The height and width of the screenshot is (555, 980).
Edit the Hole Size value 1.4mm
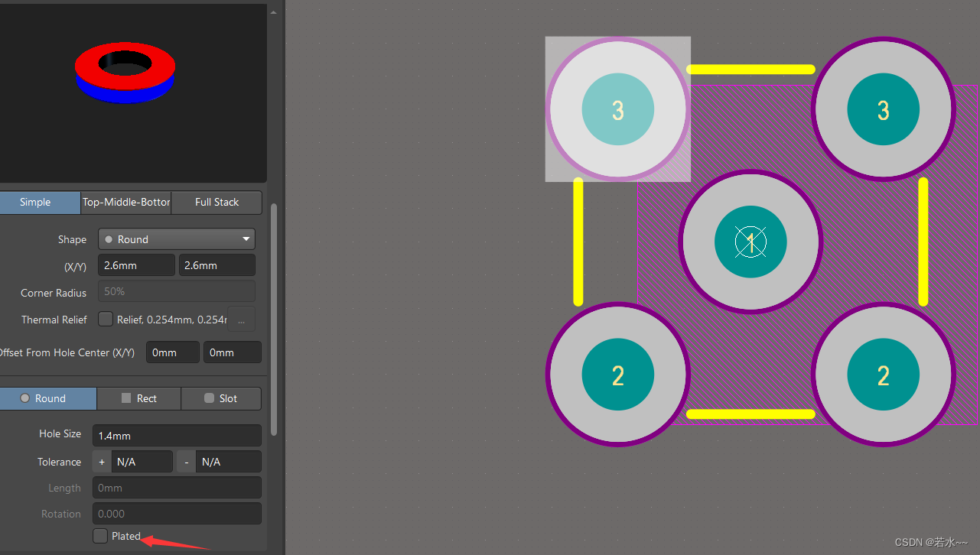point(177,434)
